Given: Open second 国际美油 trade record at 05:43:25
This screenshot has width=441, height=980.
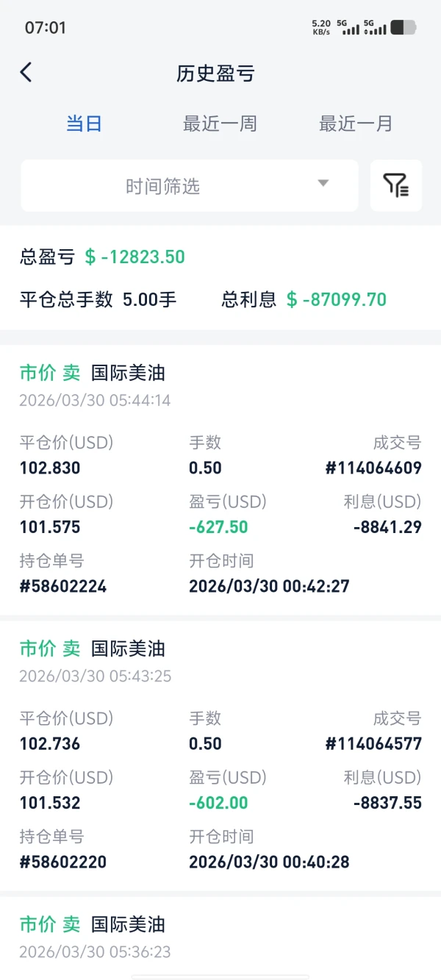Looking at the screenshot, I should (220, 756).
